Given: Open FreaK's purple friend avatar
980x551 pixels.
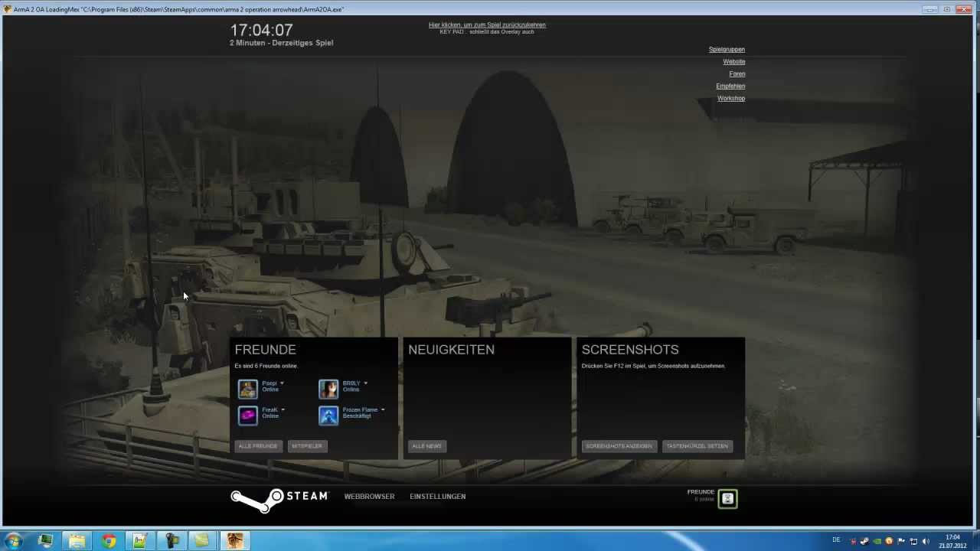Looking at the screenshot, I should [247, 416].
